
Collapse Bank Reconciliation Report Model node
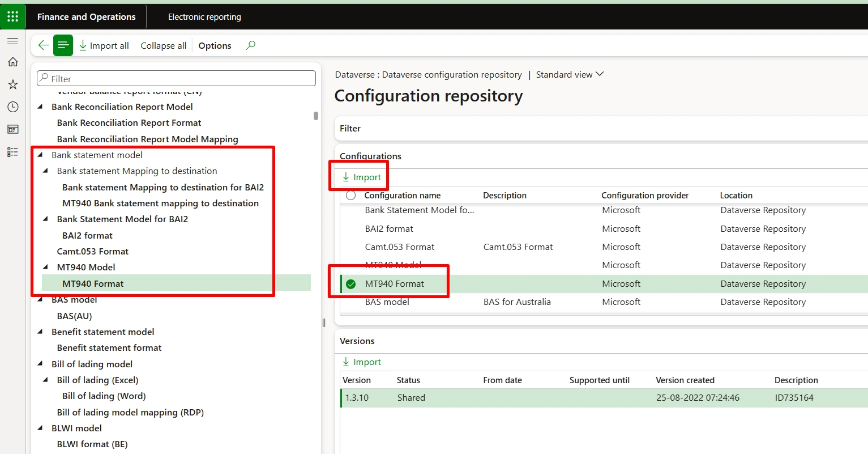coord(40,107)
